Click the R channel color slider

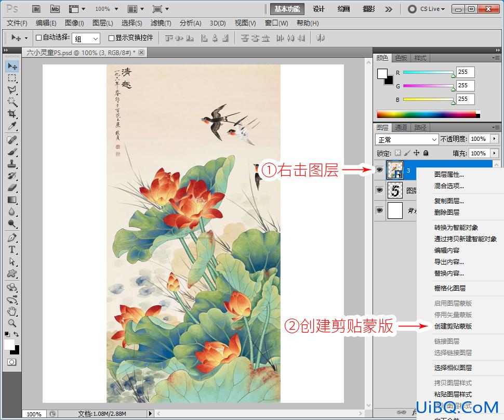(x=428, y=73)
